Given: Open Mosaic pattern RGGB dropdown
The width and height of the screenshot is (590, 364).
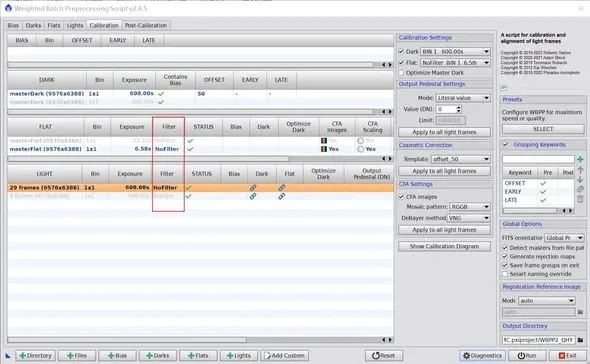Looking at the screenshot, I should tap(470, 207).
